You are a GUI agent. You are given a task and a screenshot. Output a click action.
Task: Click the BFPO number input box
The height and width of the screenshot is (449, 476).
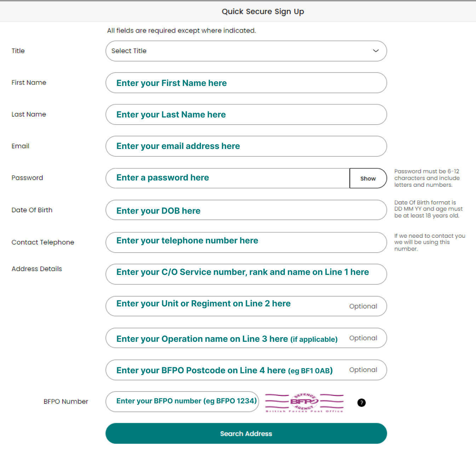coord(182,402)
